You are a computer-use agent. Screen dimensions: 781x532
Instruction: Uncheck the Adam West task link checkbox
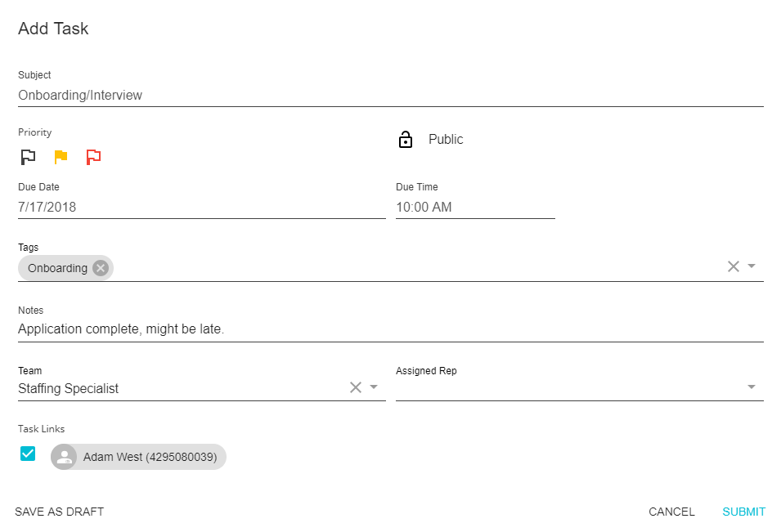tap(28, 454)
